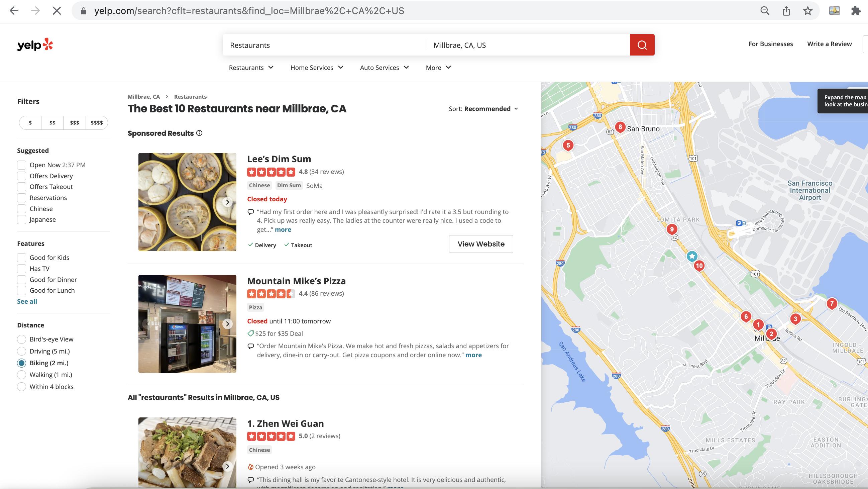Select the $$ price filter
Image resolution: width=868 pixels, height=489 pixels.
52,123
